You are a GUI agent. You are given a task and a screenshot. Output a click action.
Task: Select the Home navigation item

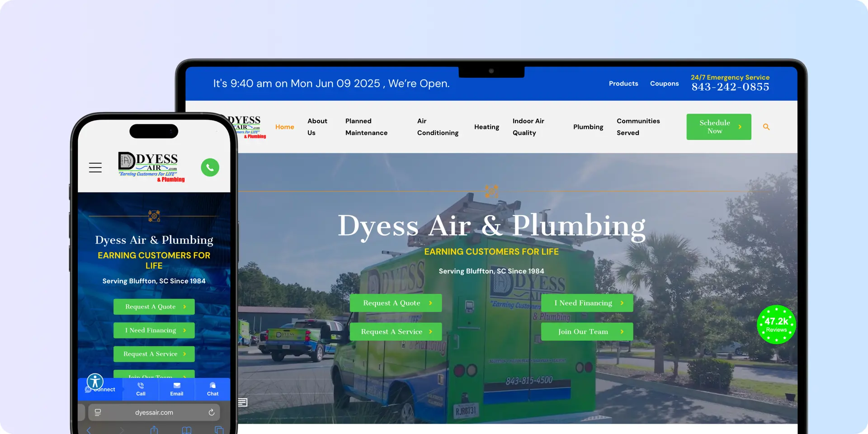[284, 127]
